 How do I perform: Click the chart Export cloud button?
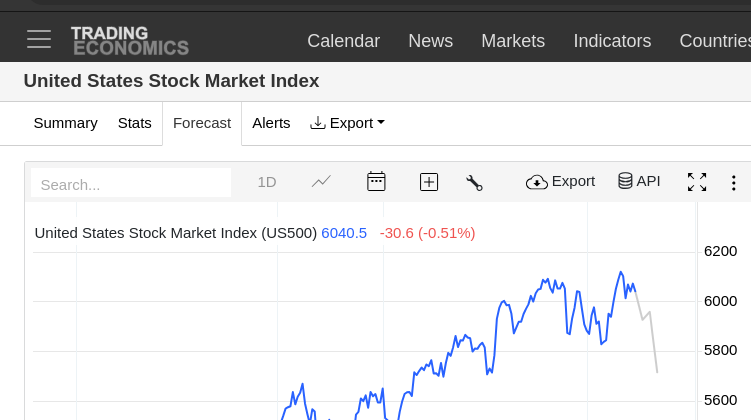point(560,181)
